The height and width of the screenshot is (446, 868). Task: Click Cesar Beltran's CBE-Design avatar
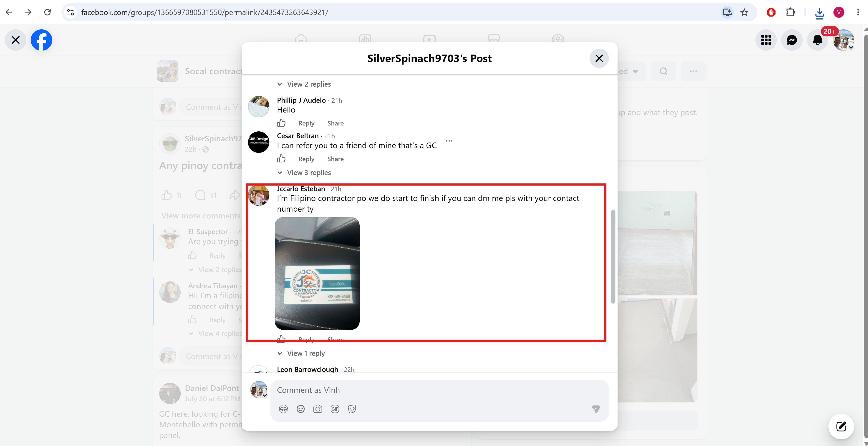click(x=259, y=142)
